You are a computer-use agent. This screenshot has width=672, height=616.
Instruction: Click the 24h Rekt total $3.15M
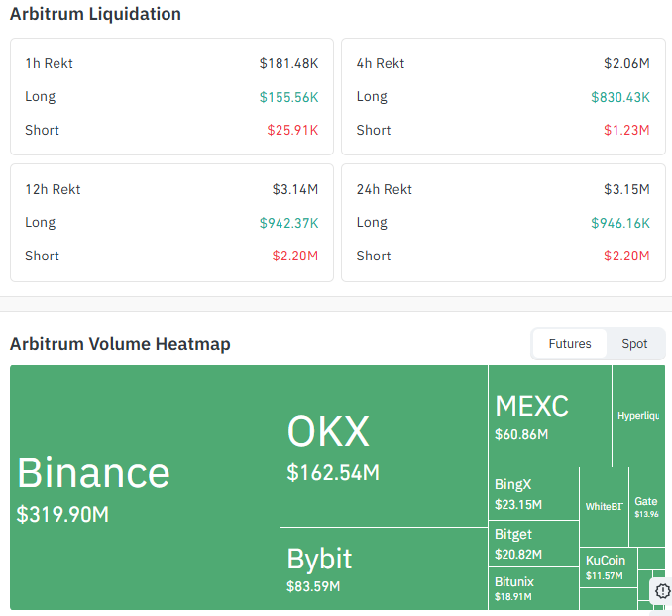click(x=626, y=189)
